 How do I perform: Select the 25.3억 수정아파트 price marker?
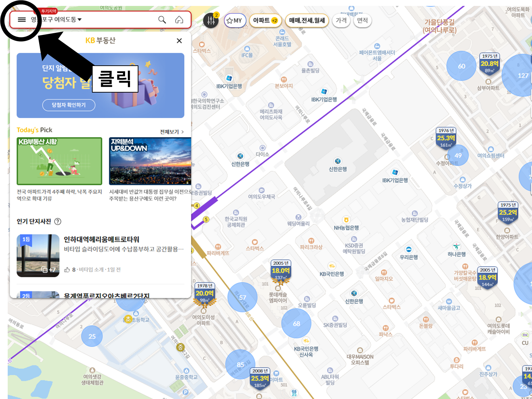point(446,138)
